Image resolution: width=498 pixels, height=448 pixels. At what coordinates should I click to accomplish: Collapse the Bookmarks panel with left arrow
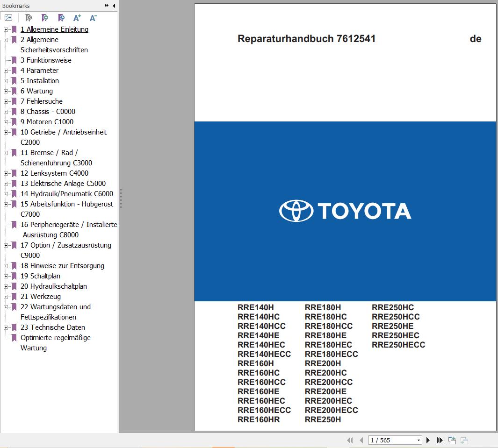[114, 6]
